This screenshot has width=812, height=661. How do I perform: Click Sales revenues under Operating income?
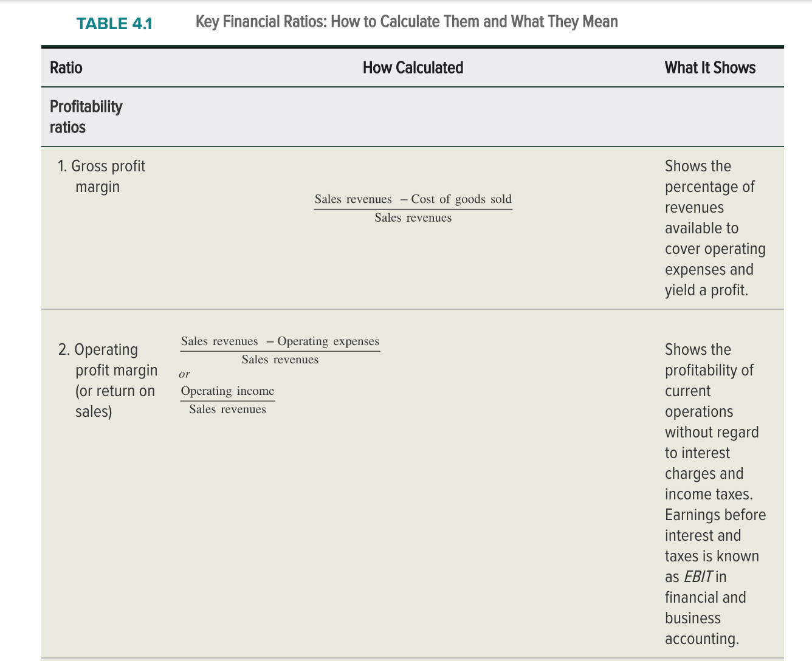227,409
